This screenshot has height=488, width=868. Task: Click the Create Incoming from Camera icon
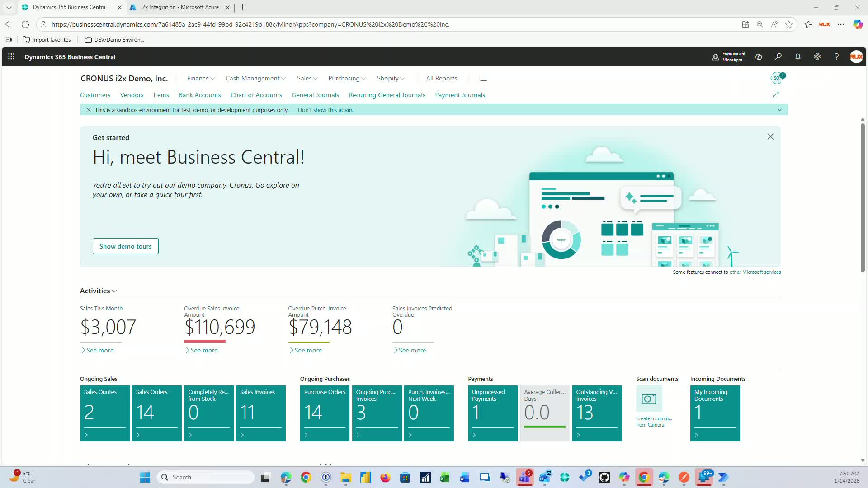[649, 399]
